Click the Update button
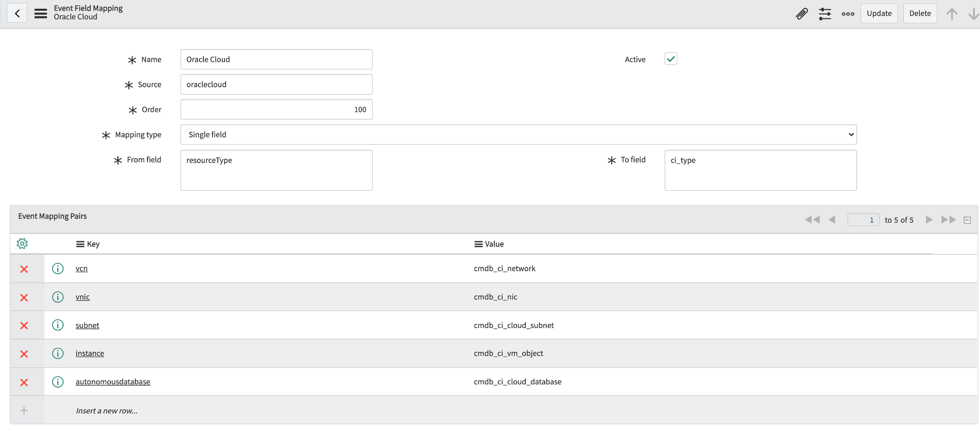 coord(879,14)
